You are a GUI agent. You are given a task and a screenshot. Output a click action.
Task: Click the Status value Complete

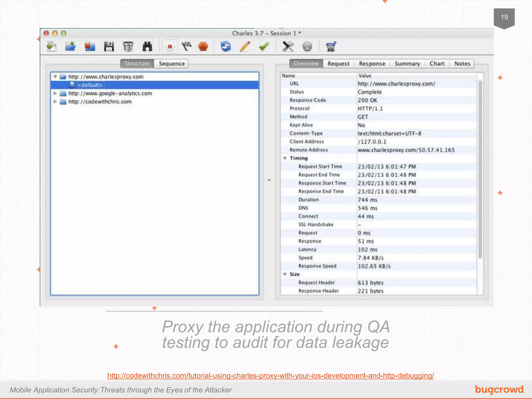tap(370, 92)
